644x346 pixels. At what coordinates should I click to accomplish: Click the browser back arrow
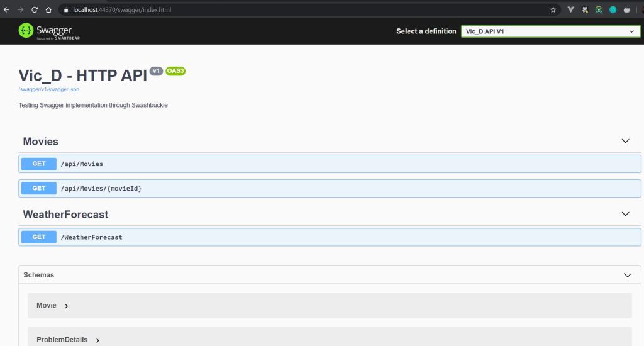[6, 10]
